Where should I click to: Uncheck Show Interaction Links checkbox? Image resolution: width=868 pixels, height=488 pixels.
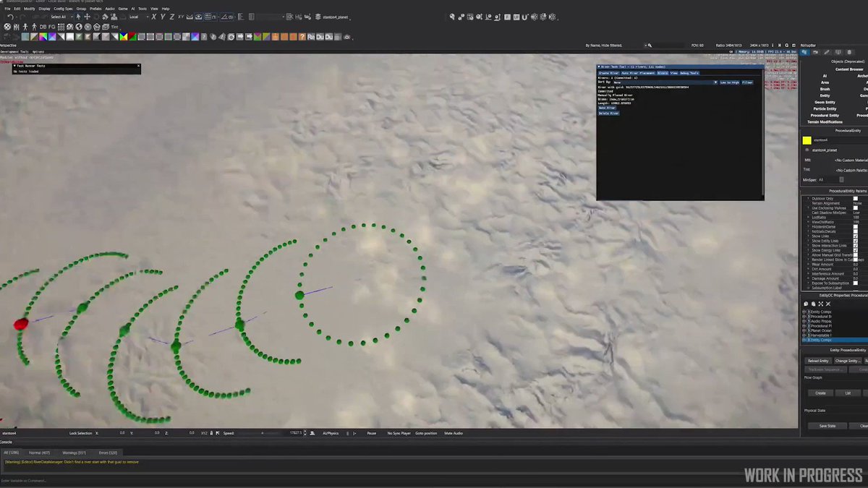click(x=856, y=245)
